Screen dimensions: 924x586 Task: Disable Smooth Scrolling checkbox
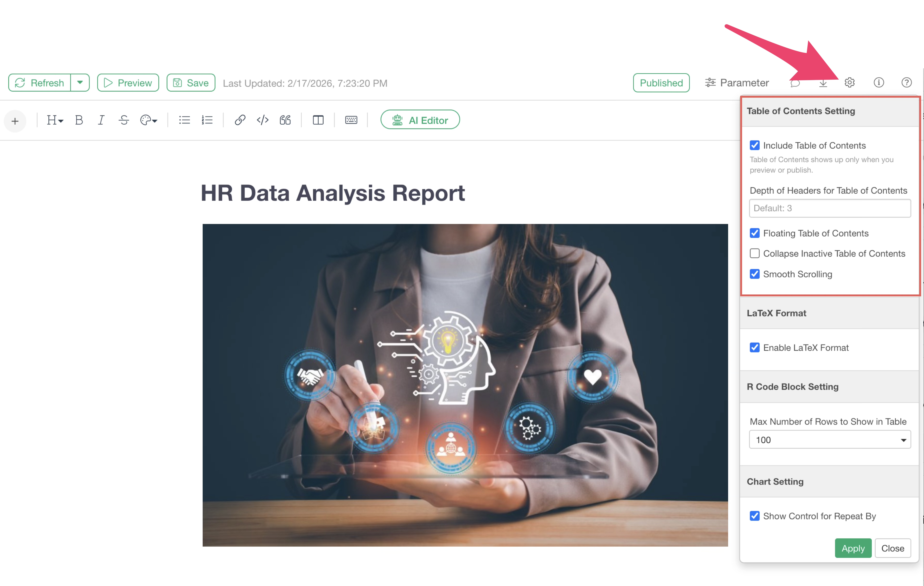(x=754, y=274)
